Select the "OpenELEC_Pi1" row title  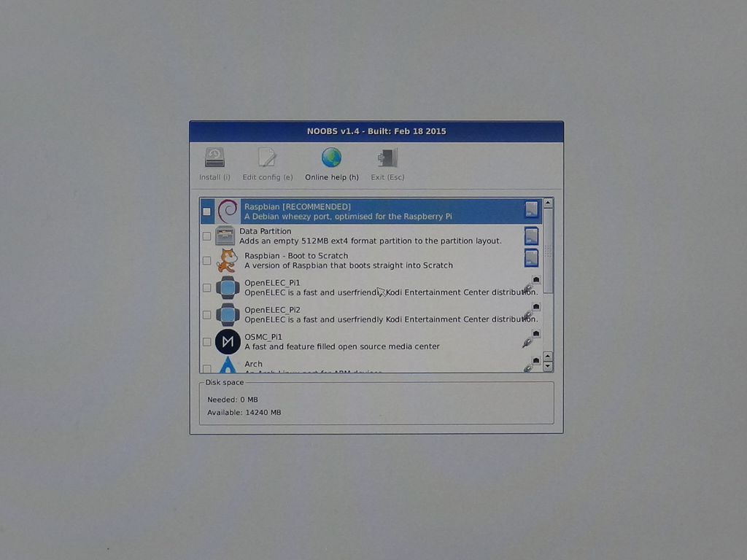[272, 283]
